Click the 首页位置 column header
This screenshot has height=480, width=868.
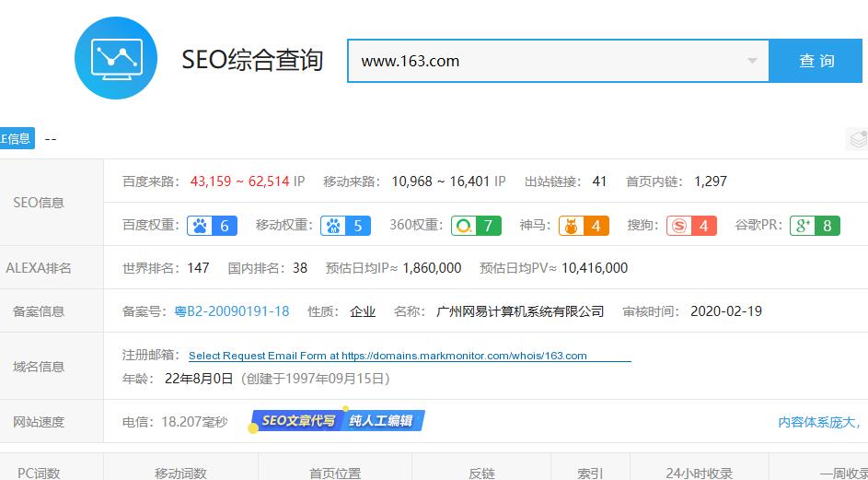[335, 473]
